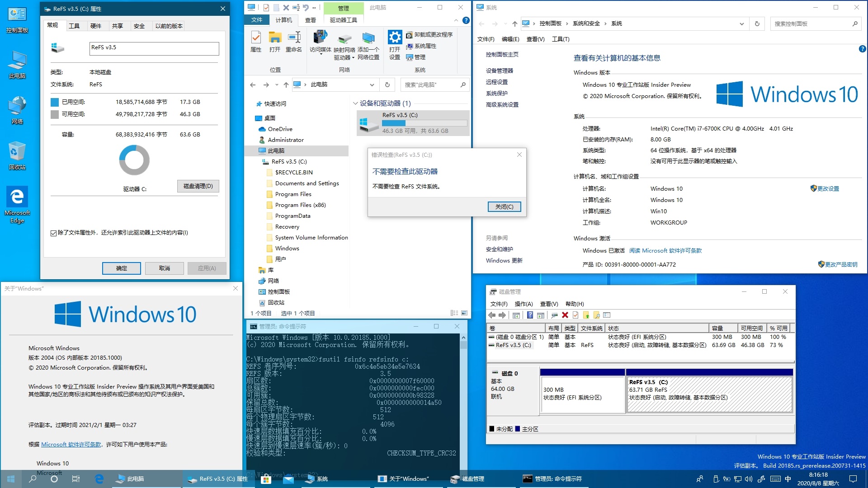This screenshot has height=488, width=868.
Task: Click the 添加一个网络位置 ribbon icon
Action: coord(368,46)
